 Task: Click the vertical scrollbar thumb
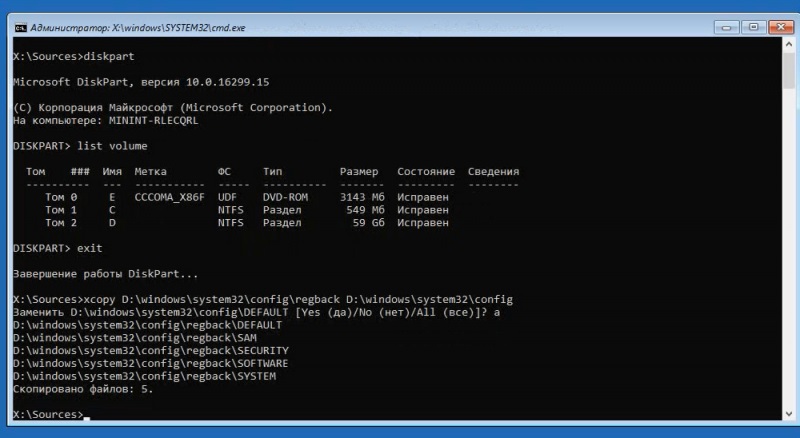[789, 70]
